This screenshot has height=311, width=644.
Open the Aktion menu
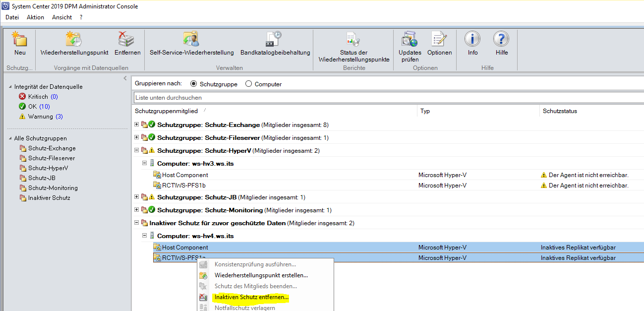[x=35, y=17]
